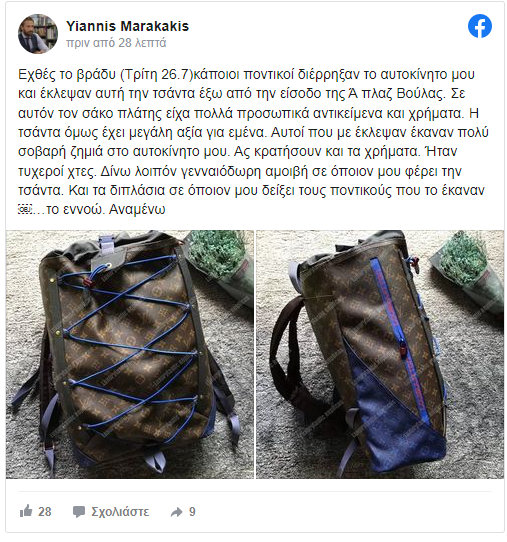Click the boxed emoji glyph before 'το εννοώ'
Image resolution: width=507 pixels, height=542 pixels.
pyautogui.click(x=25, y=209)
